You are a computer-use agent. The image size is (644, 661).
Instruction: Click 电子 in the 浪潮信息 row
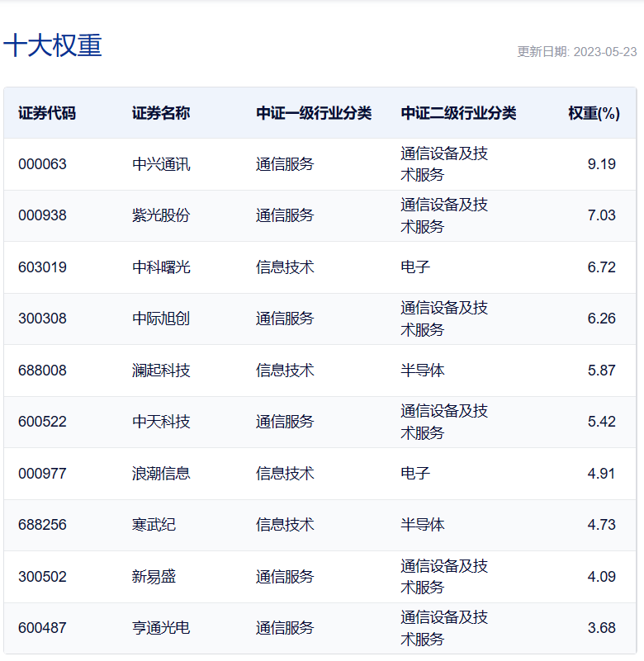click(x=415, y=473)
